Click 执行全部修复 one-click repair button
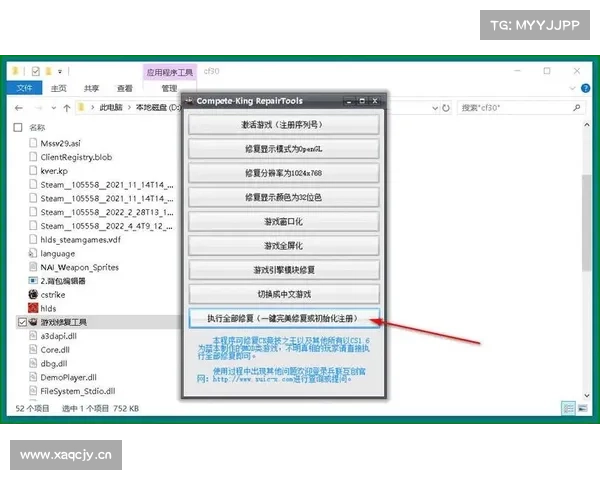 point(284,318)
